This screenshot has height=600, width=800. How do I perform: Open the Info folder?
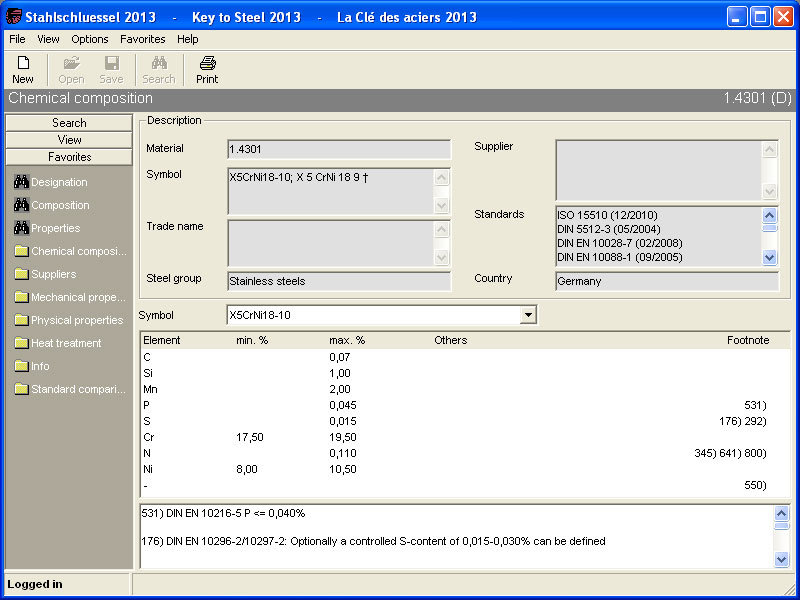(x=32, y=366)
